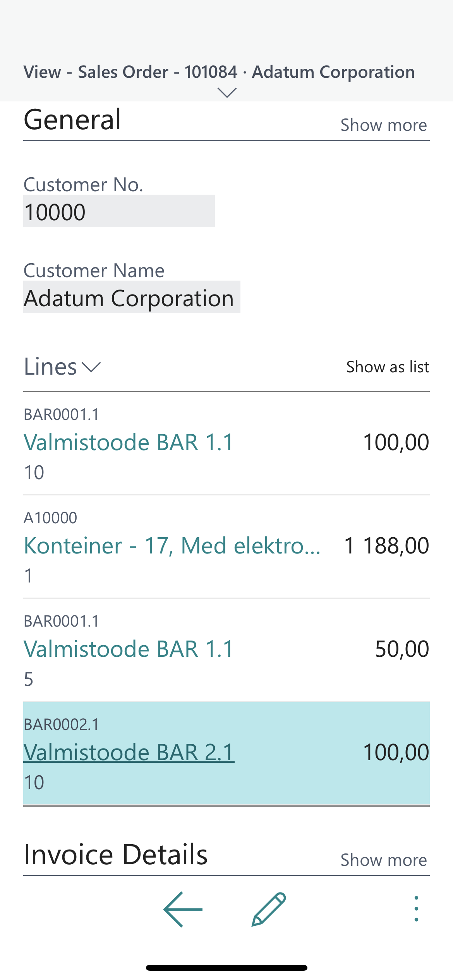
Task: Tap the iOS home indicator bar
Action: click(226, 968)
